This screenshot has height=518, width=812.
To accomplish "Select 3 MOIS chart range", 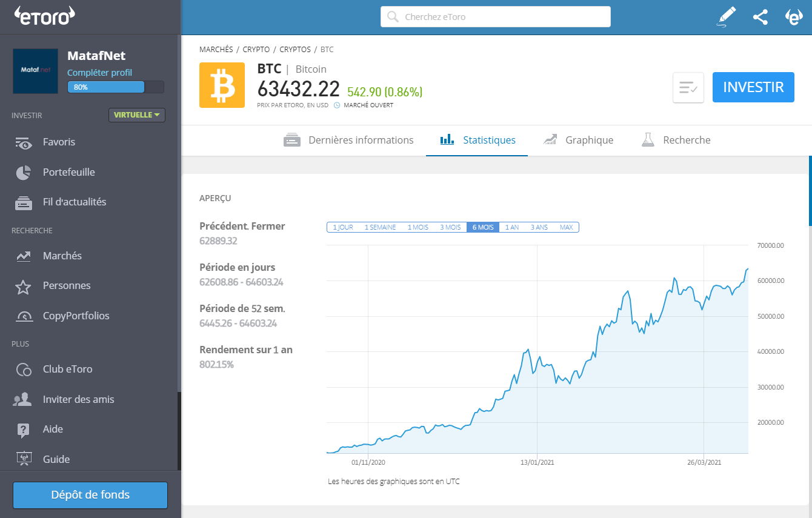I will coord(450,227).
